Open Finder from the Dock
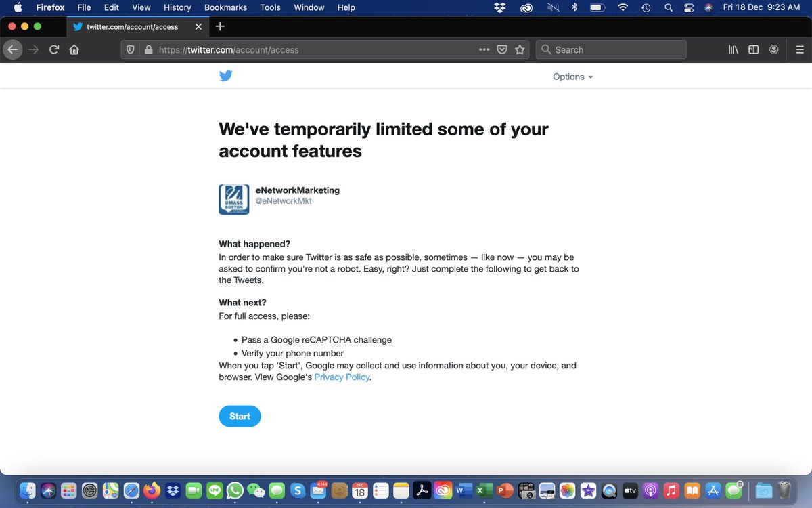Image resolution: width=812 pixels, height=508 pixels. click(28, 490)
